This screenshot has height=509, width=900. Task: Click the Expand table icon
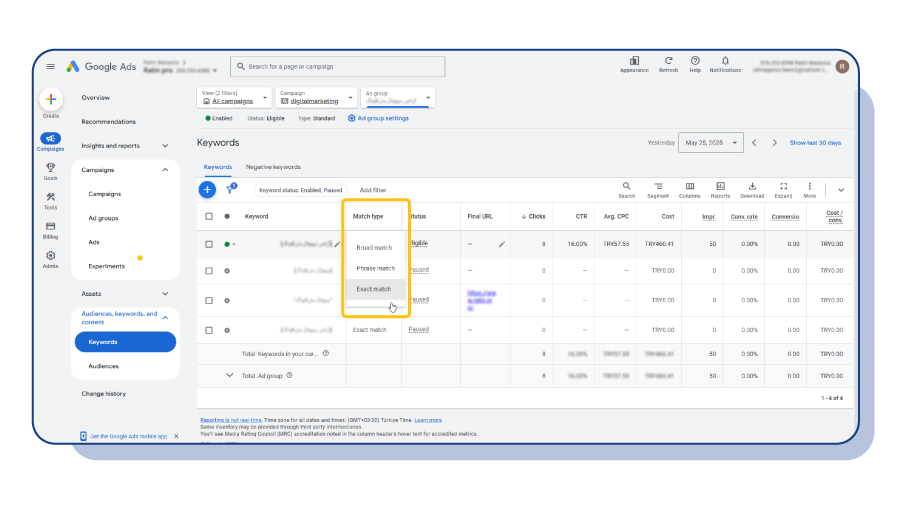tap(783, 186)
